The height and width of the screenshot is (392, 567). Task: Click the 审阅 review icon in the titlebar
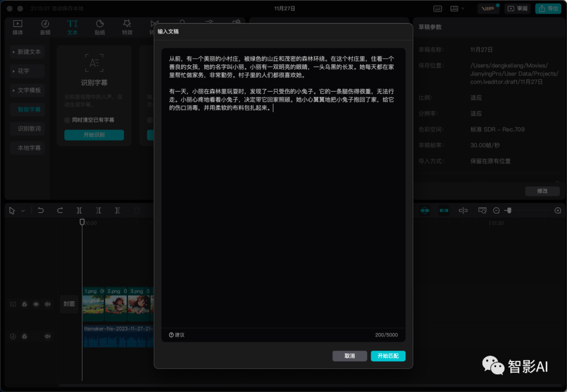(517, 8)
